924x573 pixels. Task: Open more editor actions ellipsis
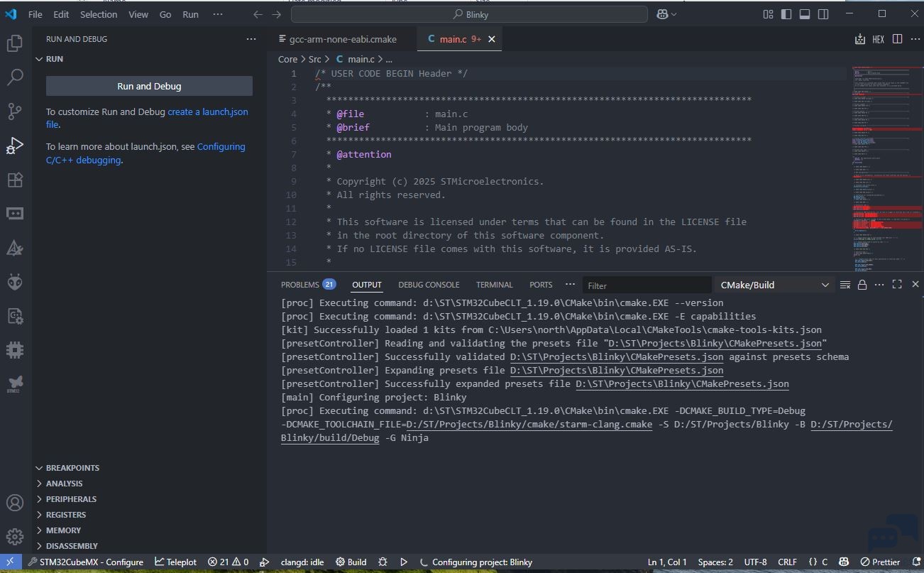click(915, 39)
